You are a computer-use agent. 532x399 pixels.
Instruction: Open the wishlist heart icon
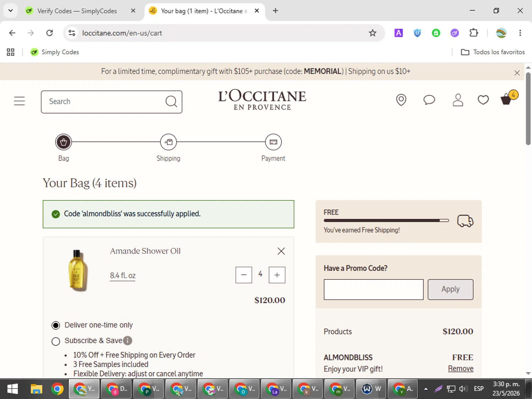click(x=483, y=100)
